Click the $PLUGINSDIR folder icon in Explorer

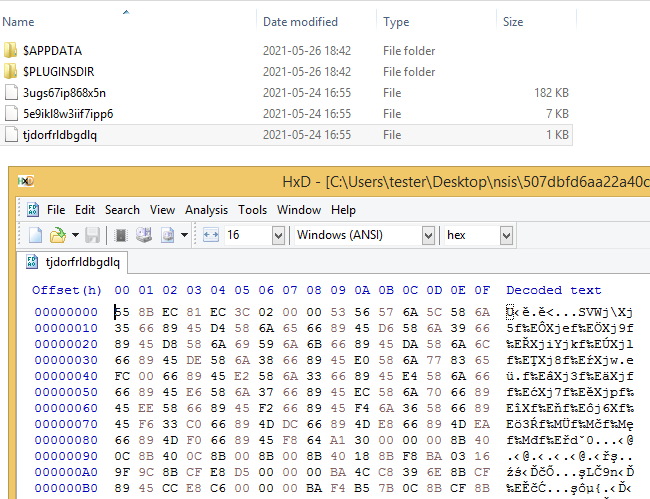pos(10,71)
